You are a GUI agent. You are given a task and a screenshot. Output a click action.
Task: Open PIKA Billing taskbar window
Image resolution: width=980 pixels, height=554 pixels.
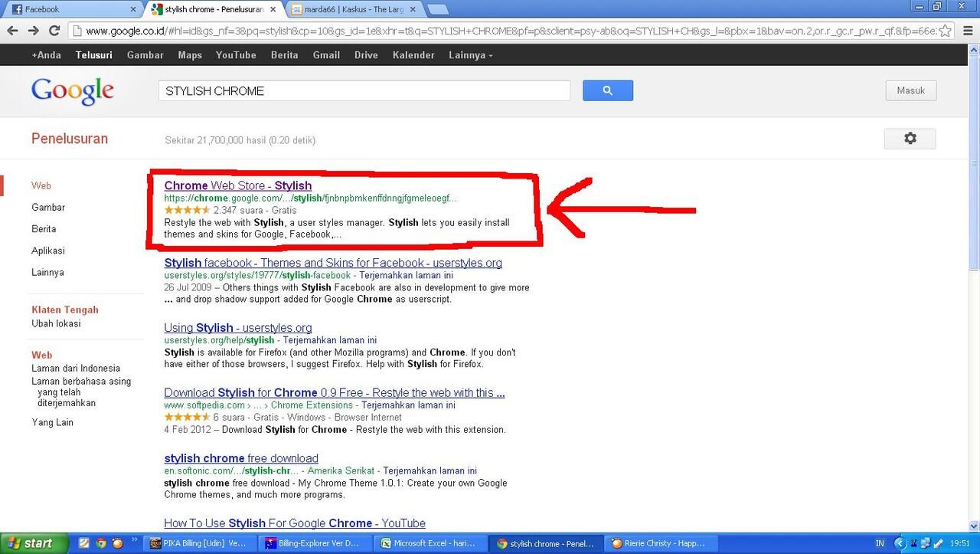click(199, 543)
